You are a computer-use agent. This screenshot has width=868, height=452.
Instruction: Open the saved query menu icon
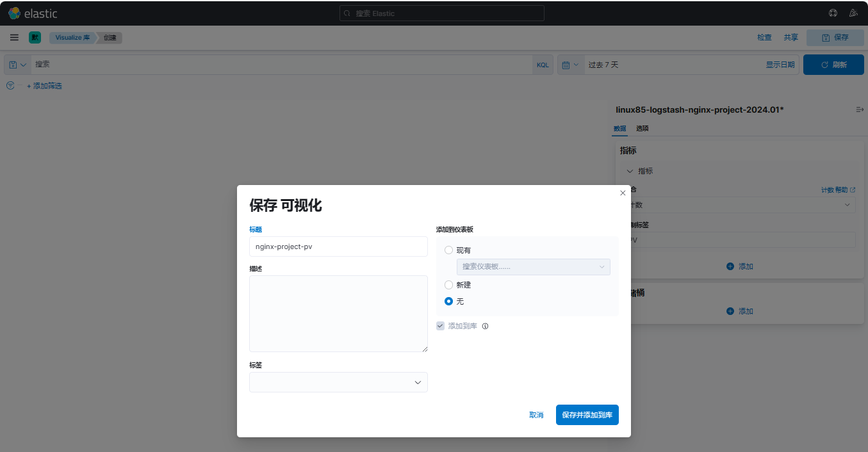[17, 65]
